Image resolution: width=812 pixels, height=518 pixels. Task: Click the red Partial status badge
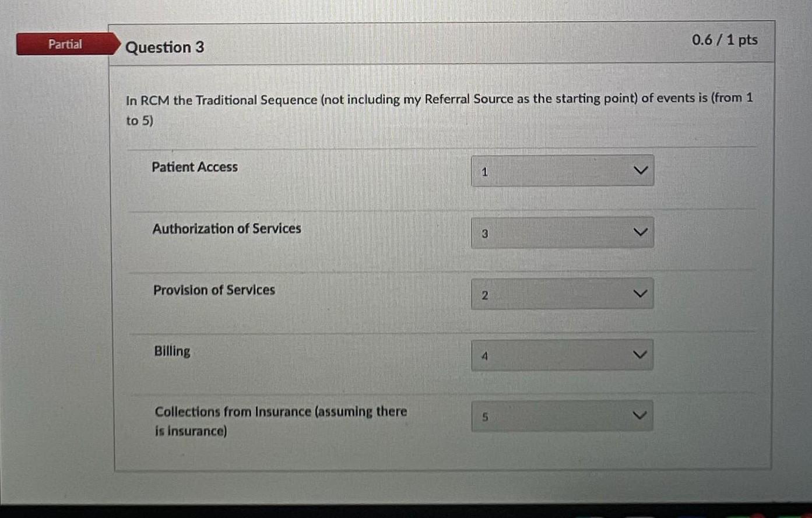click(65, 44)
